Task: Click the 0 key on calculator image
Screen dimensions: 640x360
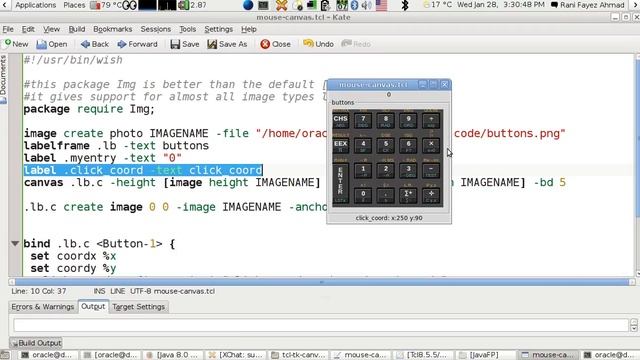Action: [x=363, y=195]
